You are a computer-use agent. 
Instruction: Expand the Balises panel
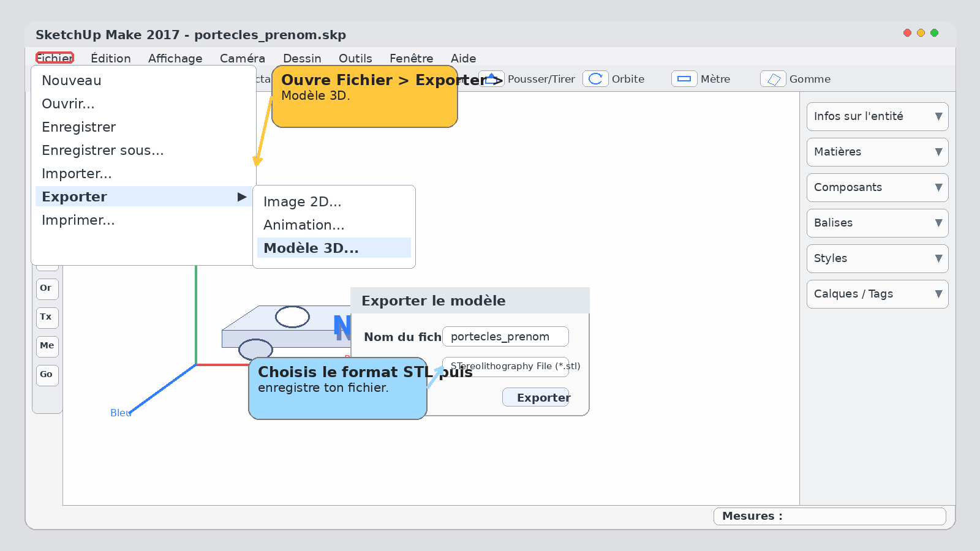click(x=877, y=223)
